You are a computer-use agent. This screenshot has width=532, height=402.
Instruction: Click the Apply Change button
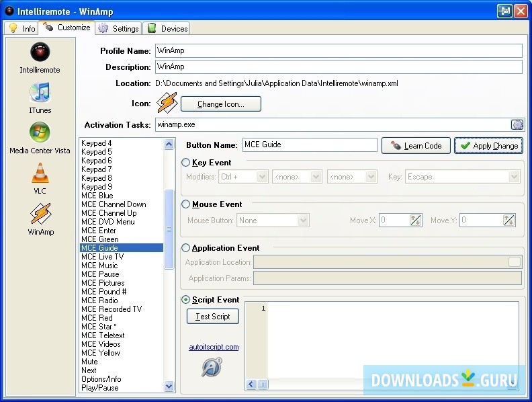[488, 146]
